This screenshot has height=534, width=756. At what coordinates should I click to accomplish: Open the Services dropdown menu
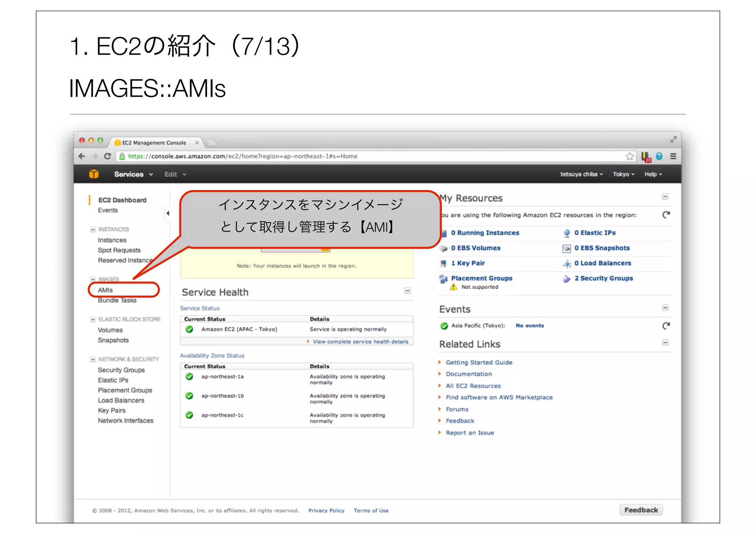133,174
